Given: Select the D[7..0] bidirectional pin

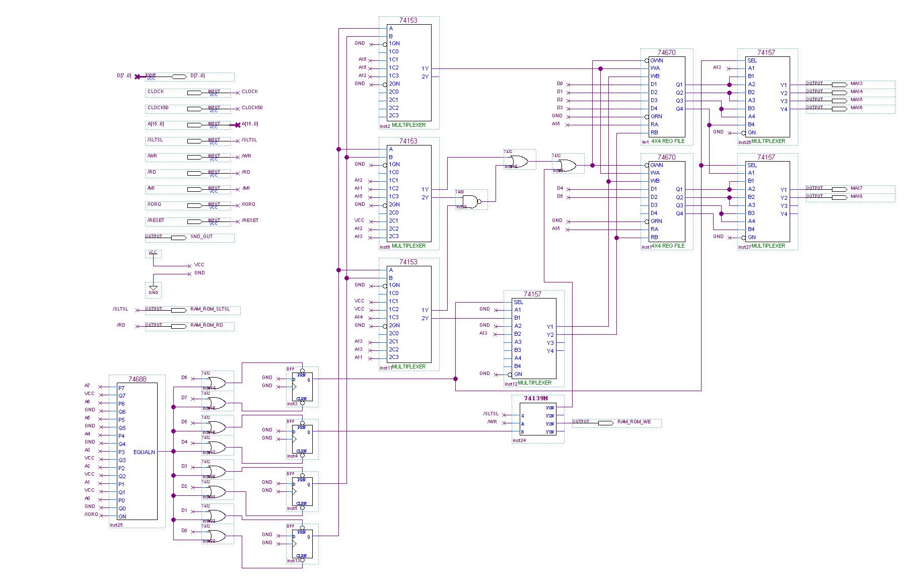Looking at the screenshot, I should (189, 77).
